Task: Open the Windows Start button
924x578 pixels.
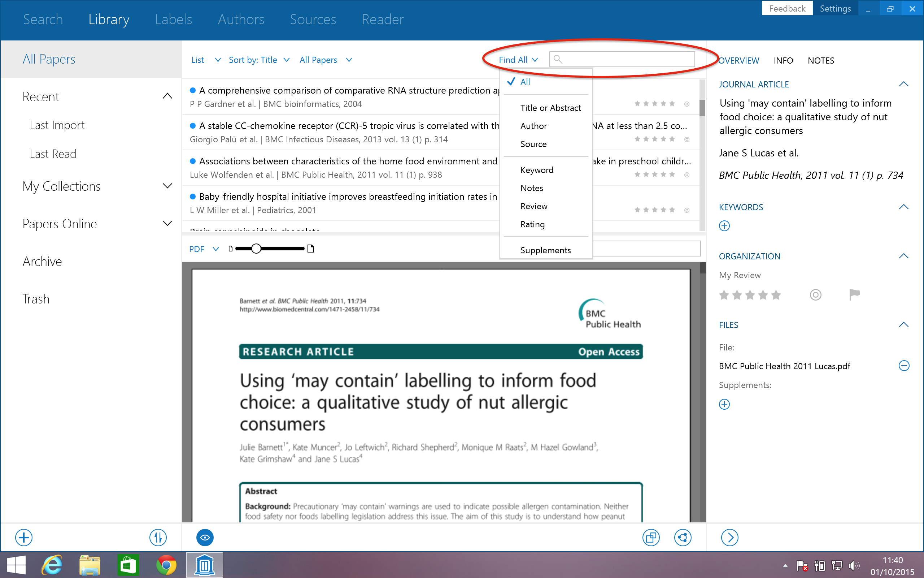Action: coord(16,565)
